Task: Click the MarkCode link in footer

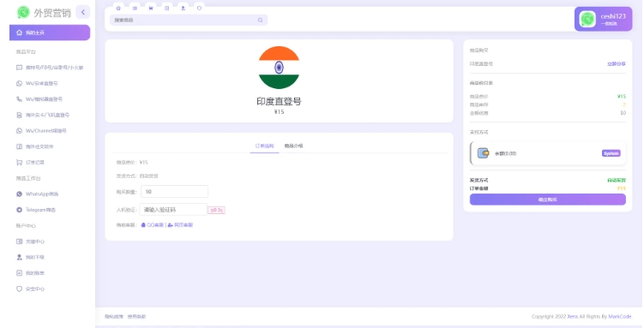Action: click(620, 317)
